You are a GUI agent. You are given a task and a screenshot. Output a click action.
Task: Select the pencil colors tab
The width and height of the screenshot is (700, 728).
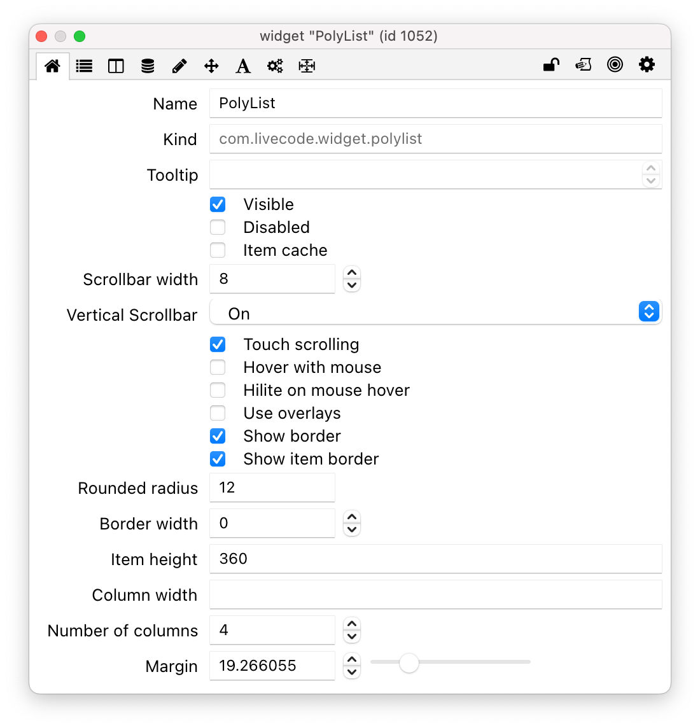[179, 66]
